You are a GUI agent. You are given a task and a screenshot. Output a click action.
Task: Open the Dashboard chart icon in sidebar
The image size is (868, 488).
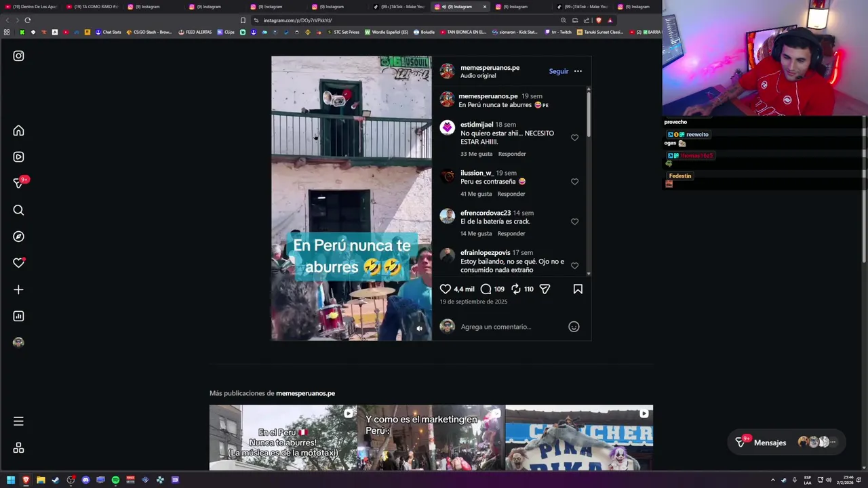click(18, 316)
